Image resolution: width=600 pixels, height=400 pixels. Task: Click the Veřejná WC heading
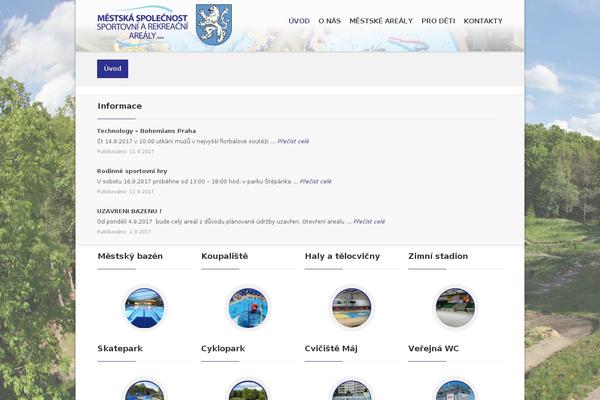(433, 348)
